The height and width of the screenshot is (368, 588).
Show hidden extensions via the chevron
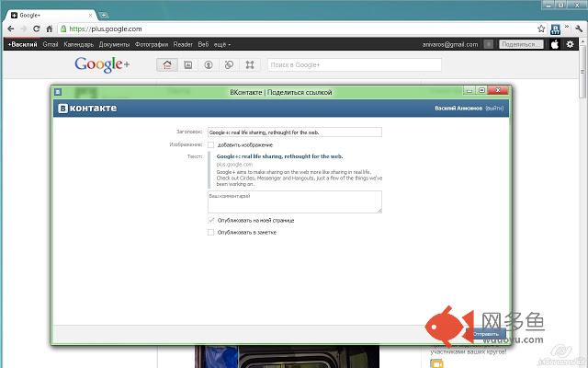click(567, 27)
